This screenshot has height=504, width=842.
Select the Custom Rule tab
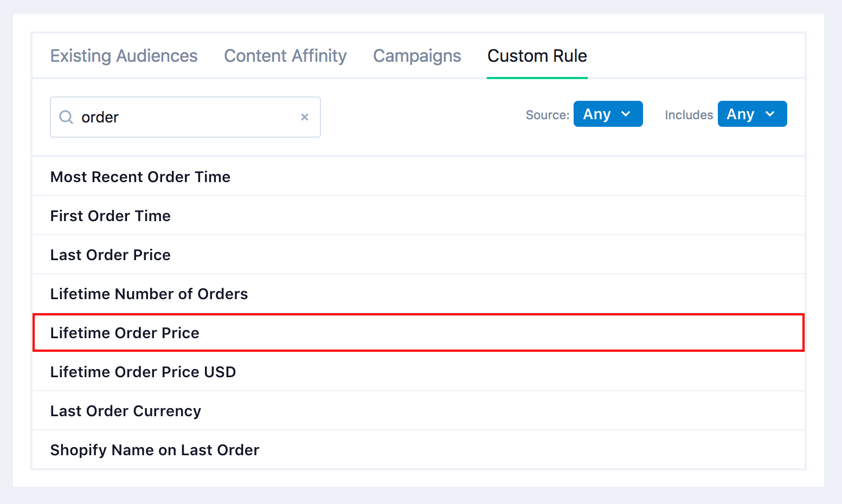[x=537, y=56]
